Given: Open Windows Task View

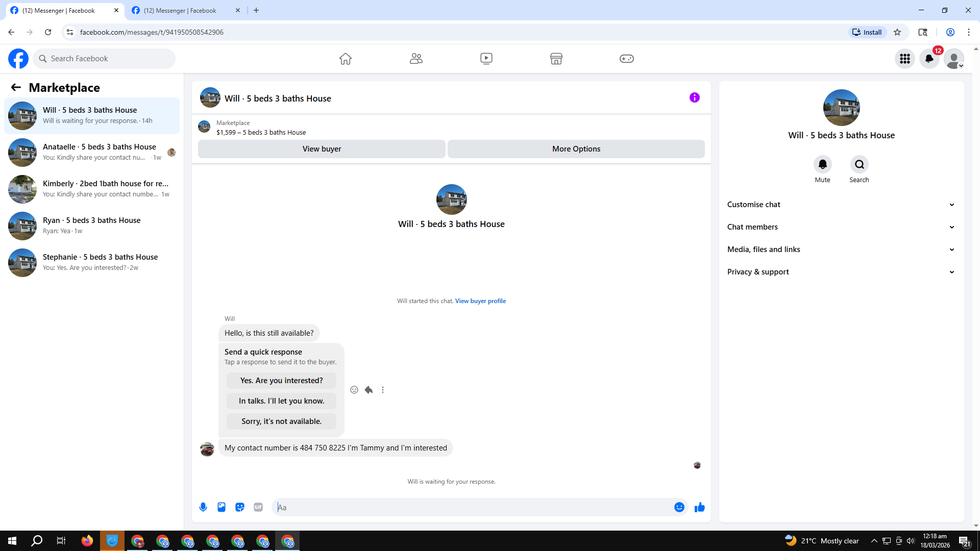Looking at the screenshot, I should (x=61, y=541).
